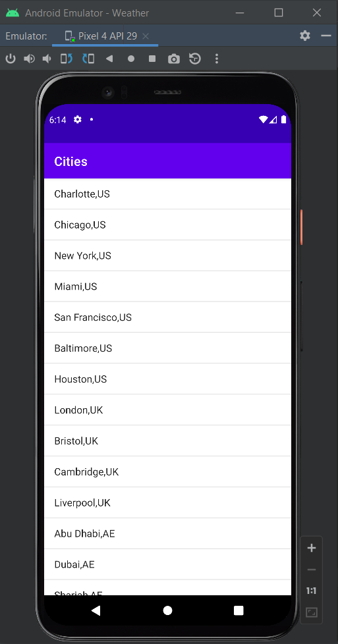This screenshot has width=338, height=644.
Task: Select the Pixel 4 API 29 tab
Action: click(101, 36)
